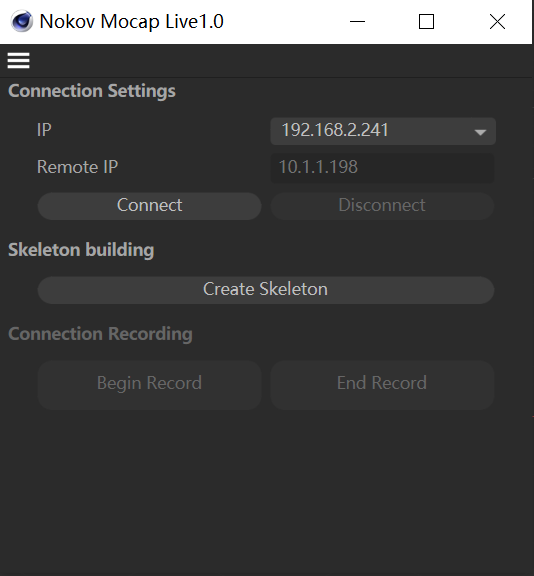Click the Skeleton building section header
This screenshot has width=534, height=576.
pyautogui.click(x=81, y=250)
